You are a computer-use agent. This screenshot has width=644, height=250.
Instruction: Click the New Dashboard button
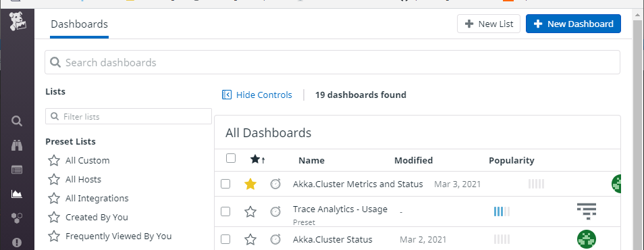coord(573,24)
